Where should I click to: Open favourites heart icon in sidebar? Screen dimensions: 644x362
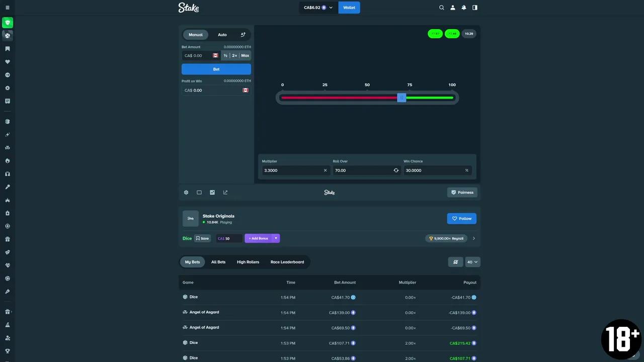coord(8,62)
